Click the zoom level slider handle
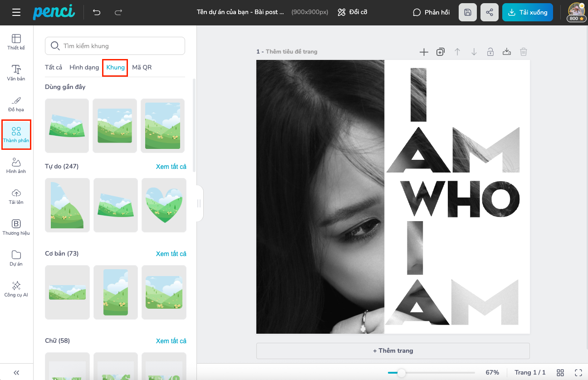This screenshot has height=380, width=588. [x=402, y=373]
